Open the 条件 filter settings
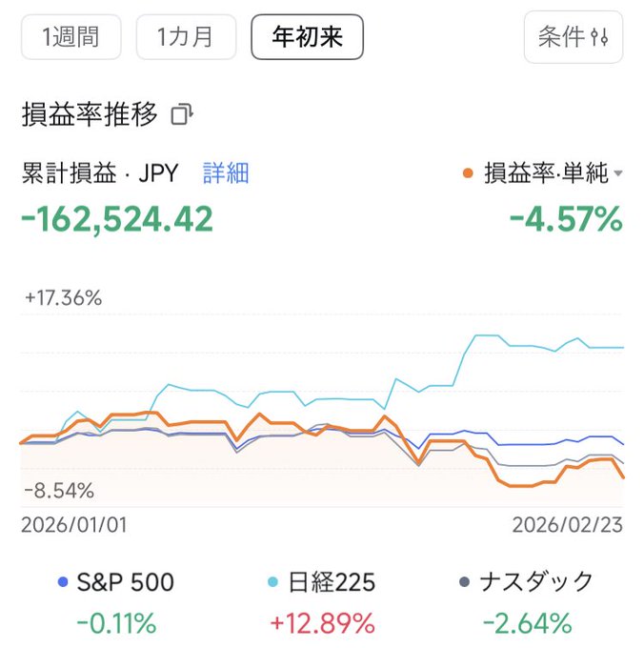 pyautogui.click(x=573, y=37)
